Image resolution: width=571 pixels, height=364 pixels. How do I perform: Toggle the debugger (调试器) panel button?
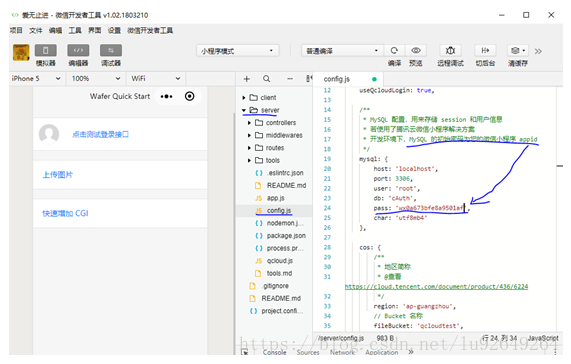111,50
